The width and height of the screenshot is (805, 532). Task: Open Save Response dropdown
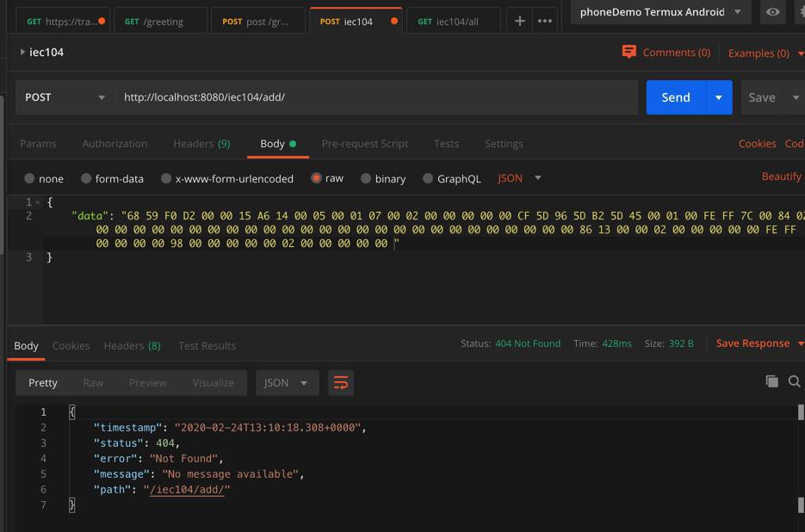760,343
